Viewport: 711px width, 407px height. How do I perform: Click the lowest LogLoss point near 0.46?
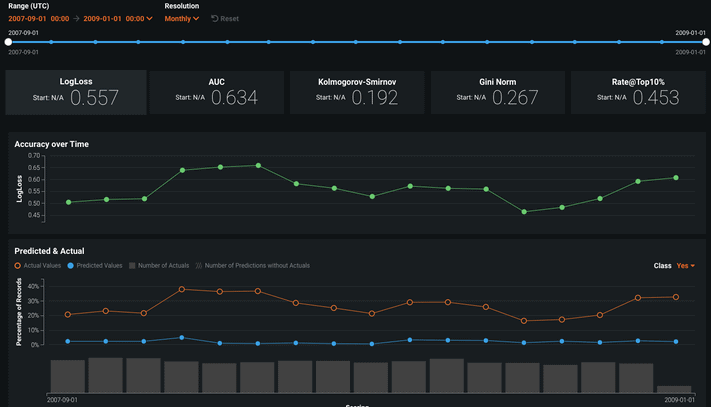tap(524, 212)
